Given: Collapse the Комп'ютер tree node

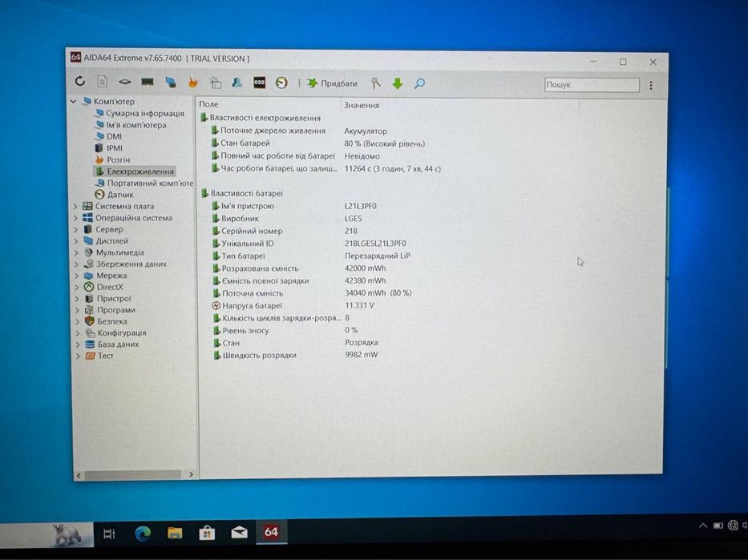Looking at the screenshot, I should click(x=74, y=101).
